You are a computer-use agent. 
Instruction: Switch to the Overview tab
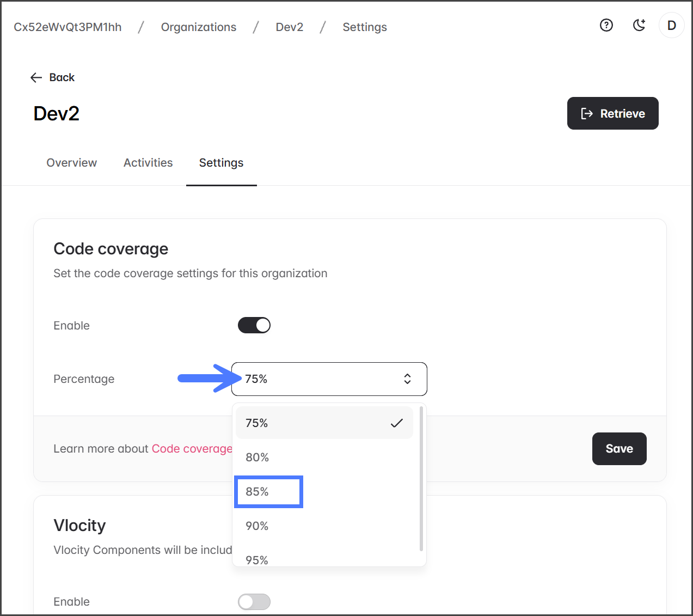click(x=71, y=163)
